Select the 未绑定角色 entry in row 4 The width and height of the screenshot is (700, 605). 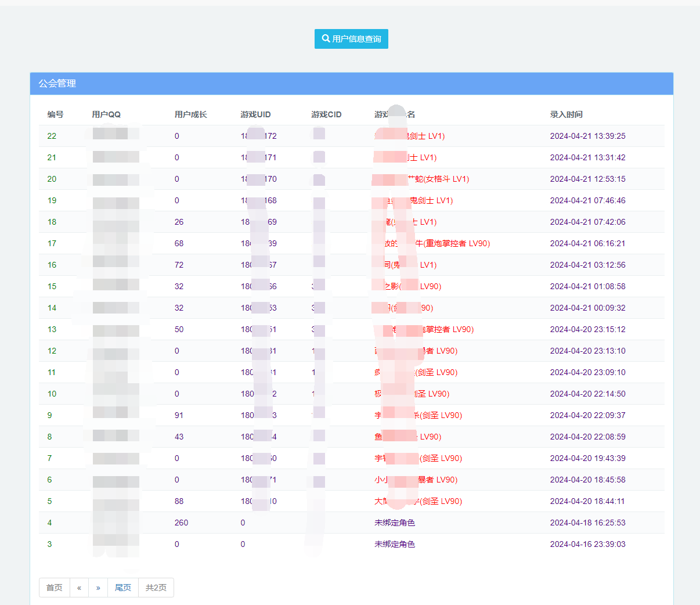coord(395,523)
